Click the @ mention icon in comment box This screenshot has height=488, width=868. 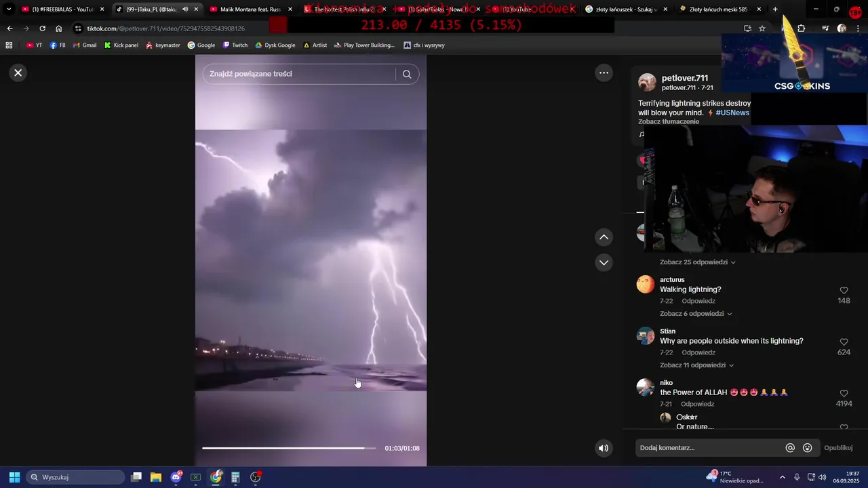790,448
